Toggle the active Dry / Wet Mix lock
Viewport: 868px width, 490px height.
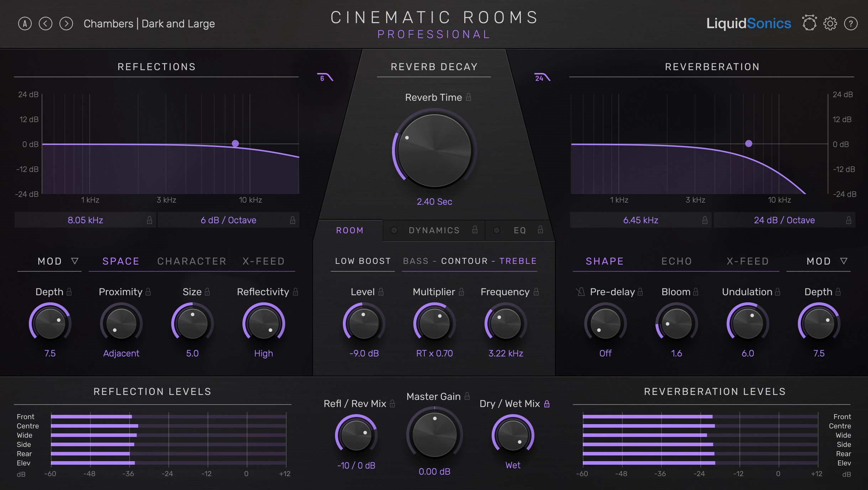pyautogui.click(x=547, y=403)
